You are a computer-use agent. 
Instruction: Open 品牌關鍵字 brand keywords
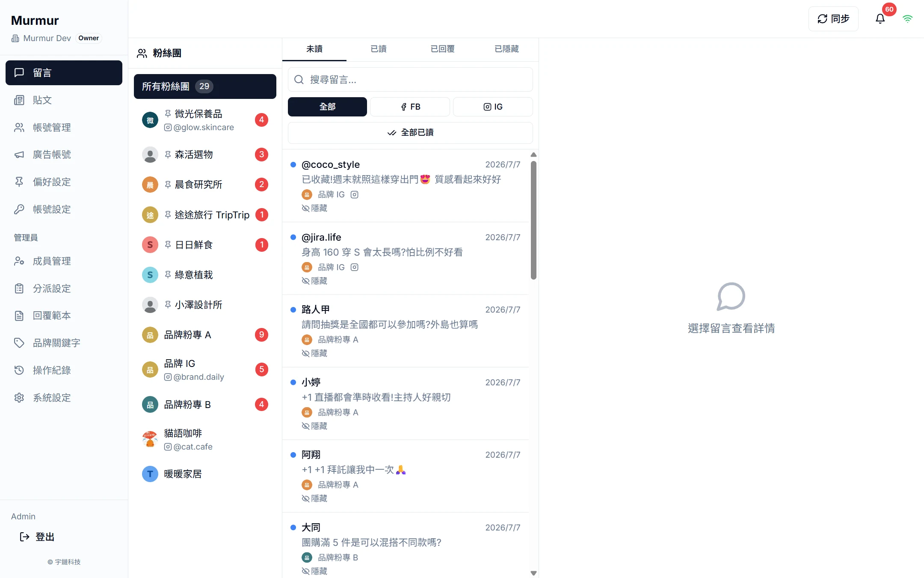click(64, 343)
